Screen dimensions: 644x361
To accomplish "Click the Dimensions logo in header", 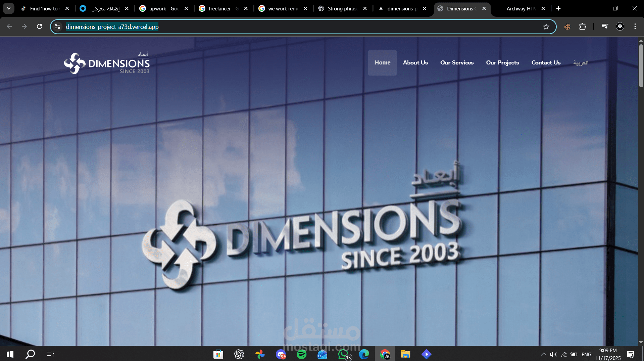I will [107, 63].
